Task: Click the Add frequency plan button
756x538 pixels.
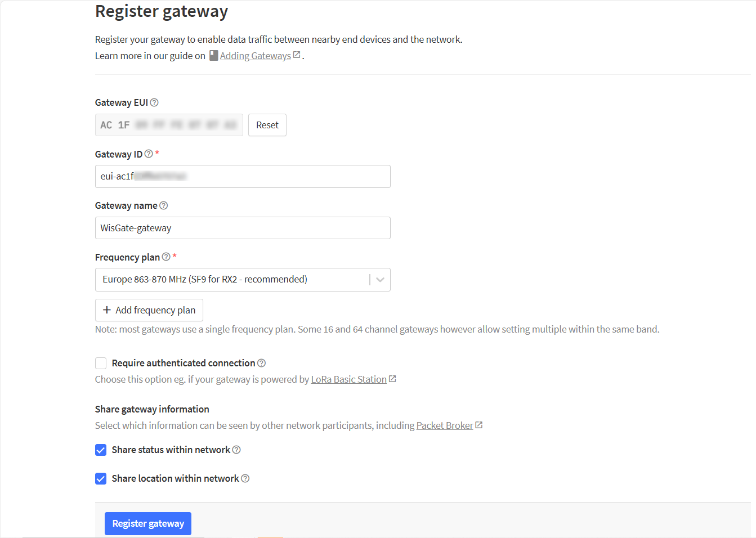Action: (149, 310)
